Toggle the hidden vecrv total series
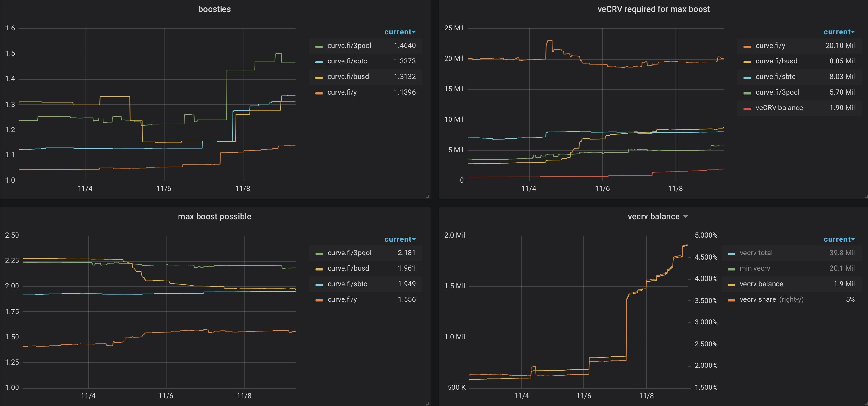The width and height of the screenshot is (868, 406). 756,253
